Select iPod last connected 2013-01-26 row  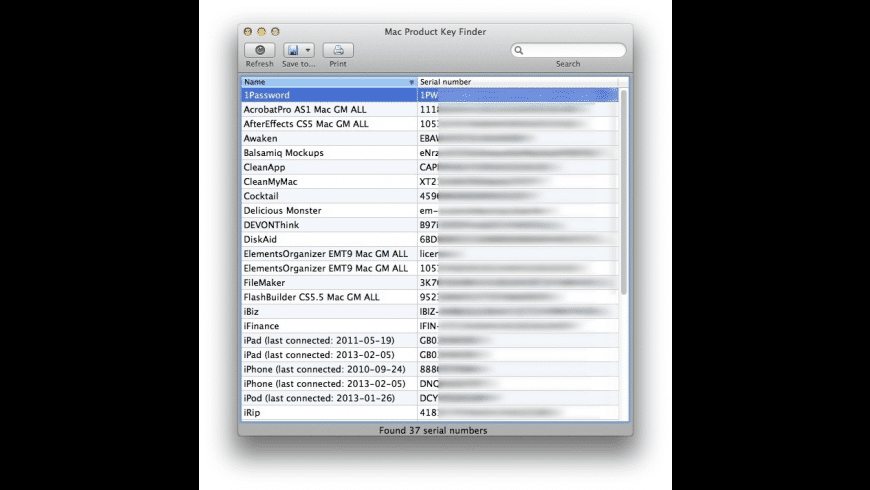[430, 398]
